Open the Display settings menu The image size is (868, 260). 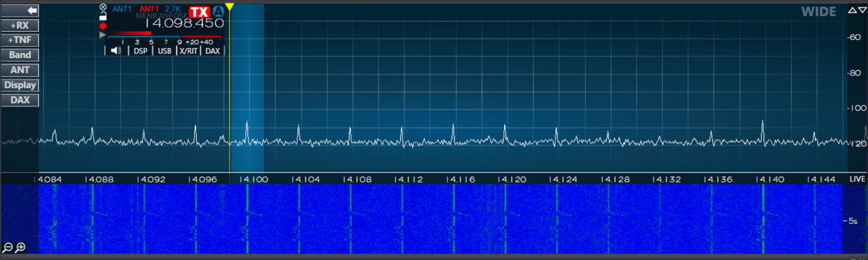(x=20, y=85)
